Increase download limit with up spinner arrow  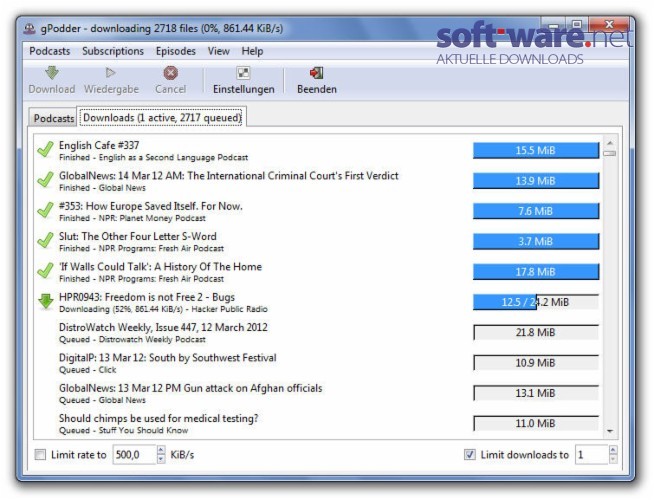[x=613, y=450]
